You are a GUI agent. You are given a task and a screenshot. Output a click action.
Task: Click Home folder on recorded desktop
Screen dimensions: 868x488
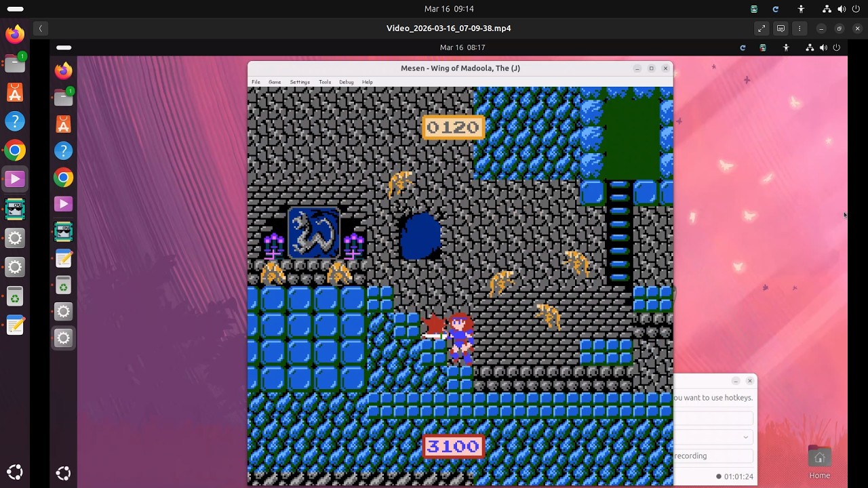(819, 462)
